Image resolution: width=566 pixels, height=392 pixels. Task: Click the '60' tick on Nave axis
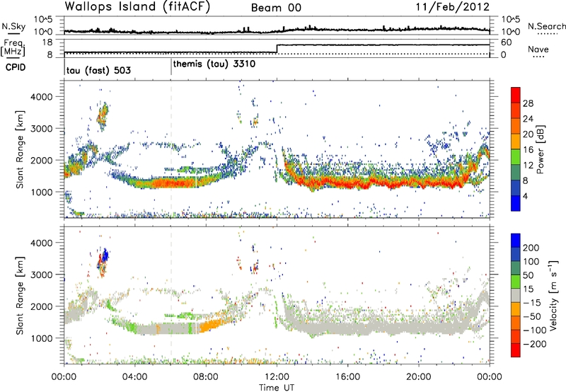(x=506, y=42)
